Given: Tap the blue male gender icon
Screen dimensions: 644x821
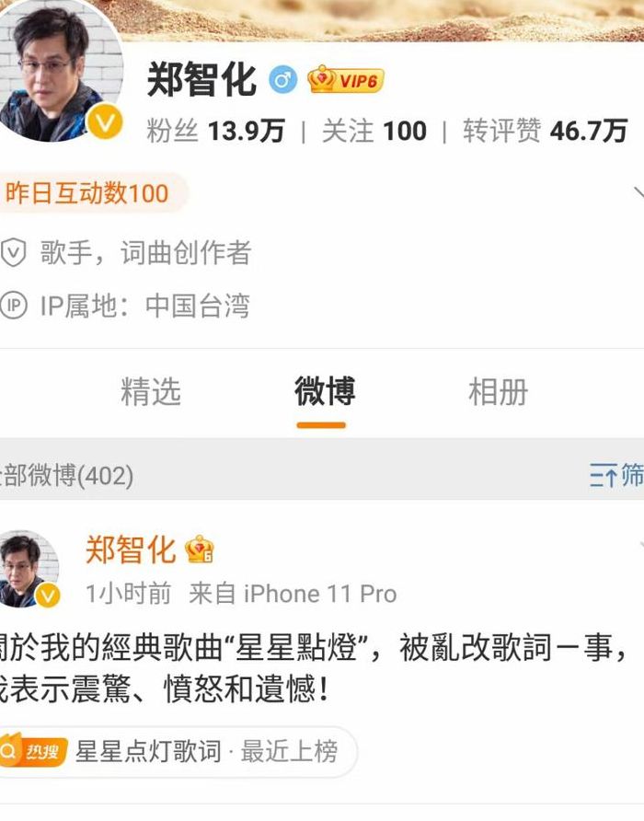Looking at the screenshot, I should (x=282, y=80).
